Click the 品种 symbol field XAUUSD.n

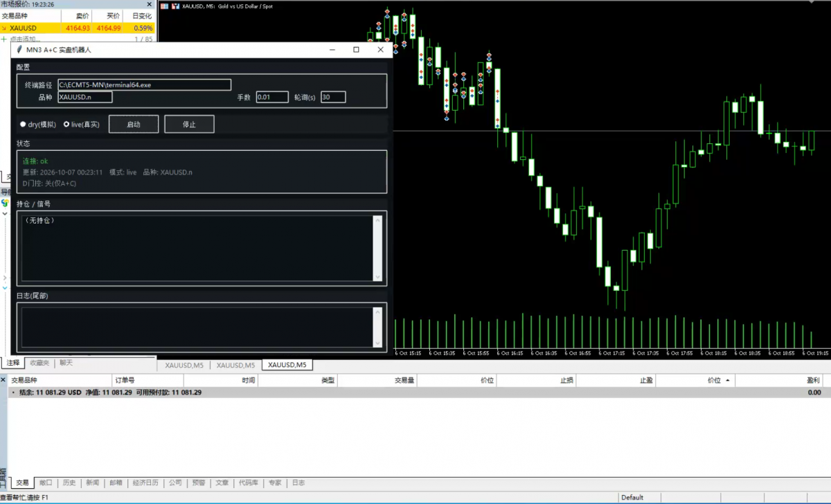[84, 97]
